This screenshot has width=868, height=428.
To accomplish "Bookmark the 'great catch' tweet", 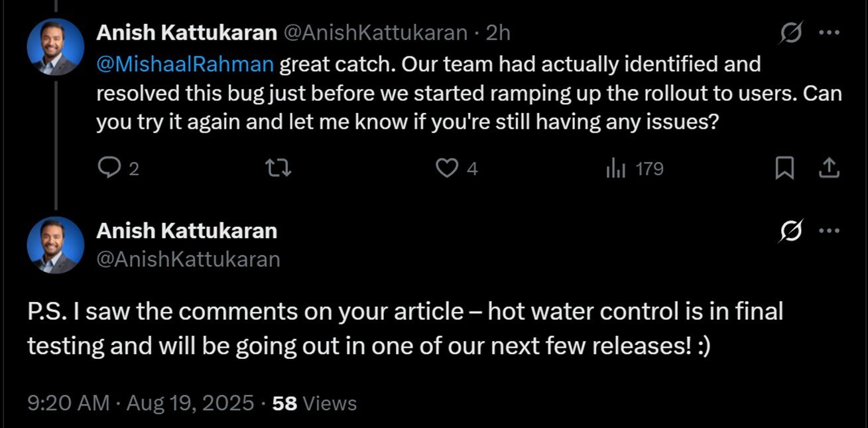I will click(785, 170).
